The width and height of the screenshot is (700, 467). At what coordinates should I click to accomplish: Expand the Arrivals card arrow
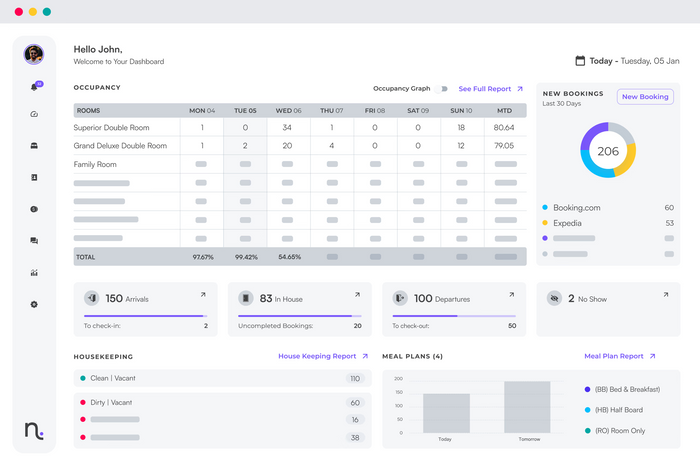[203, 295]
